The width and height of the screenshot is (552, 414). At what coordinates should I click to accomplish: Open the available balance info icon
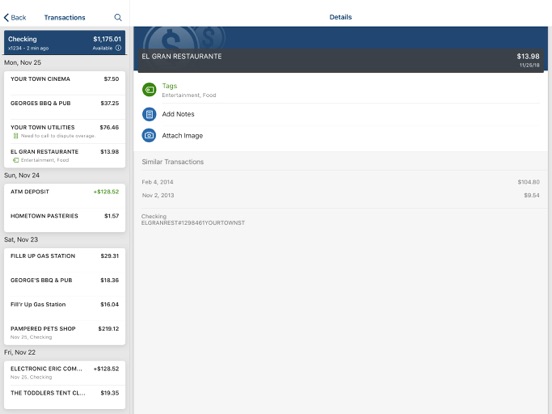point(118,48)
